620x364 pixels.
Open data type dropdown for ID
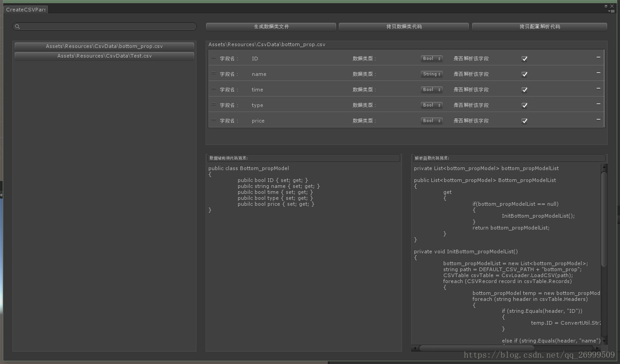point(432,59)
